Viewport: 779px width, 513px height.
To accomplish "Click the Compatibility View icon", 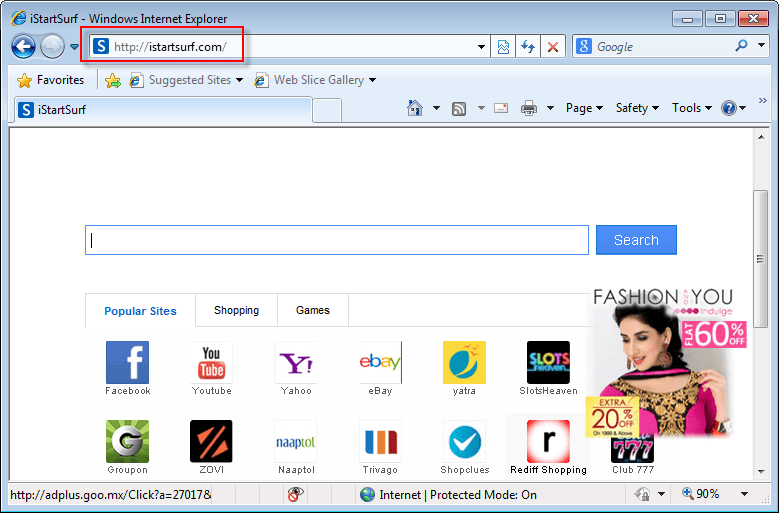I will (503, 47).
